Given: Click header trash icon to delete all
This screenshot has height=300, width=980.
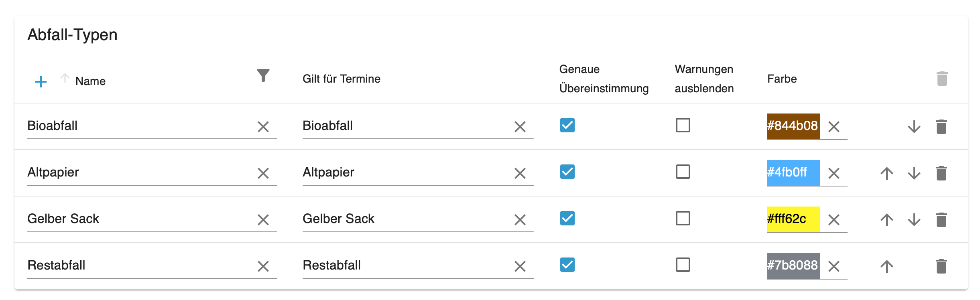Looking at the screenshot, I should [x=942, y=79].
